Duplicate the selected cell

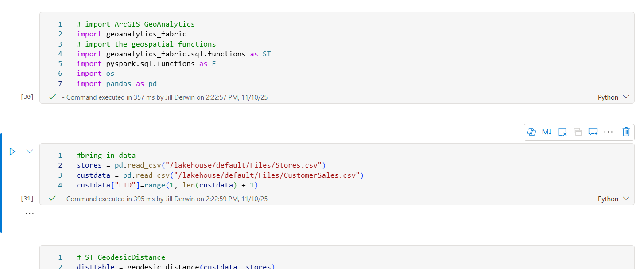click(578, 132)
